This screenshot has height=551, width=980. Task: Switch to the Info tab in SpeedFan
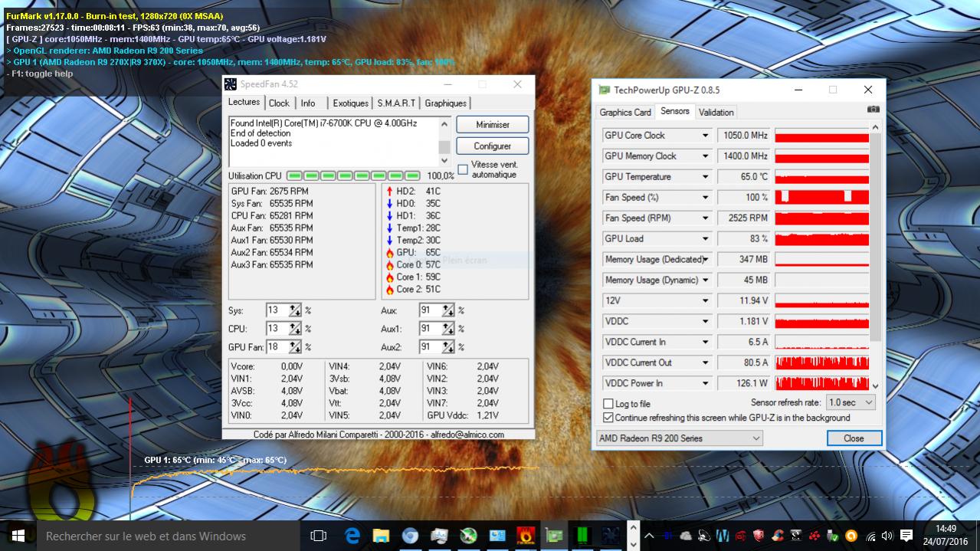pos(308,103)
